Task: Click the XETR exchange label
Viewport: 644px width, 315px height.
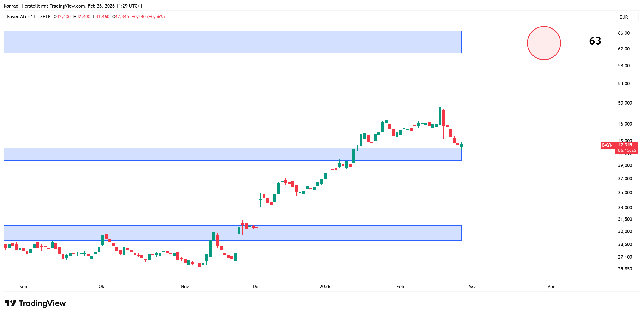Action: (x=45, y=17)
